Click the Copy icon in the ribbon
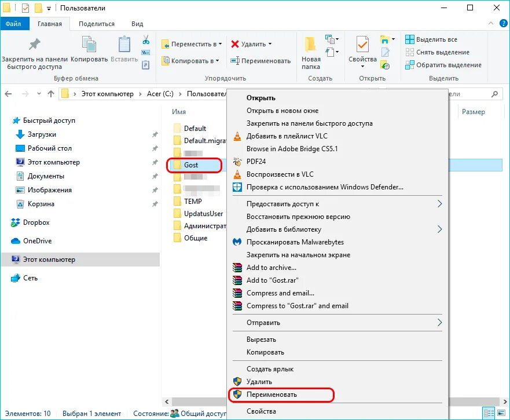This screenshot has height=420, width=510. pos(89,44)
